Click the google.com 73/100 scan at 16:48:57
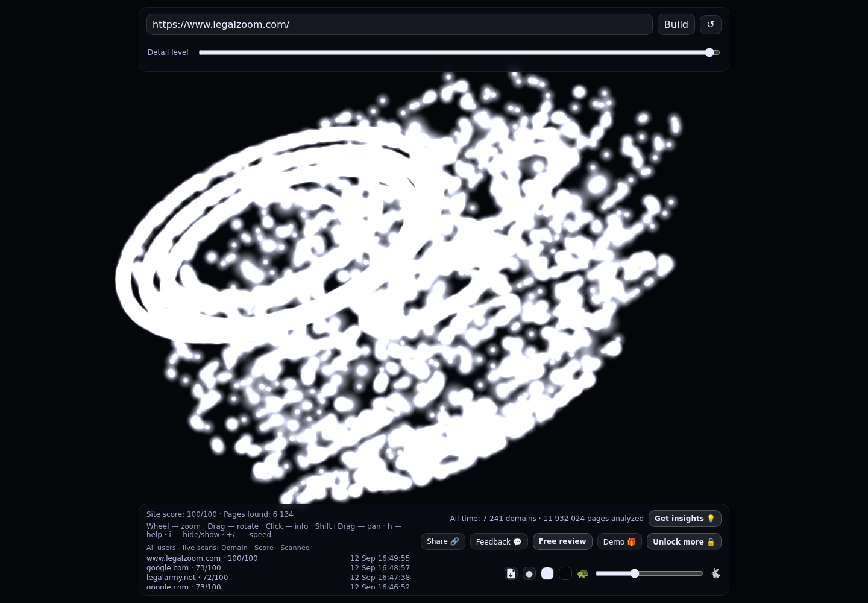 coord(278,568)
